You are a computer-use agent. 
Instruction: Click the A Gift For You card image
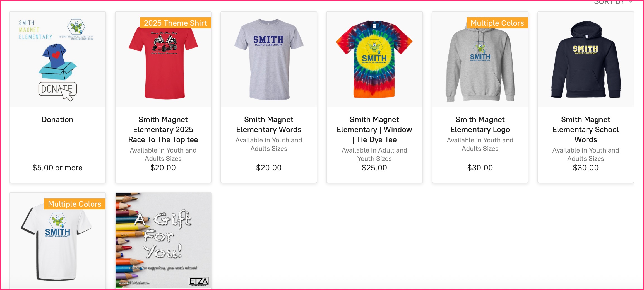pos(163,240)
